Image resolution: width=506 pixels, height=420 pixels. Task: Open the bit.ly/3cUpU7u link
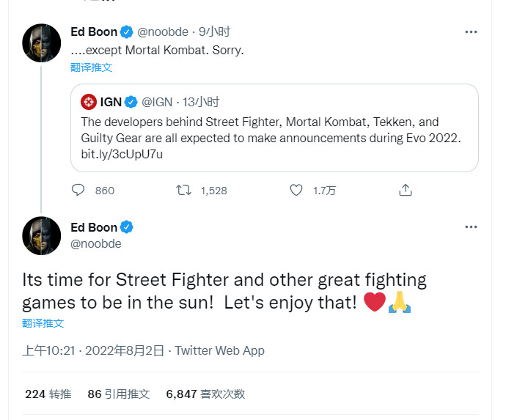[122, 154]
